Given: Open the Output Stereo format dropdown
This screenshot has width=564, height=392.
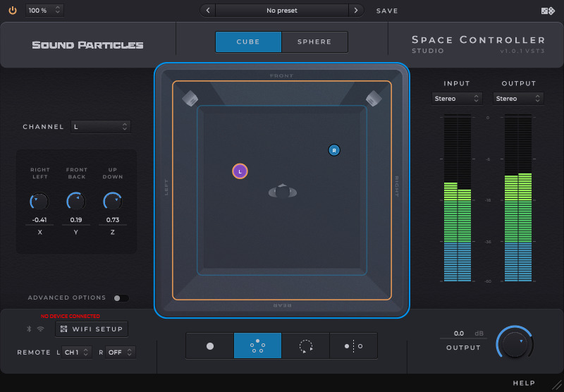Looking at the screenshot, I should 518,99.
